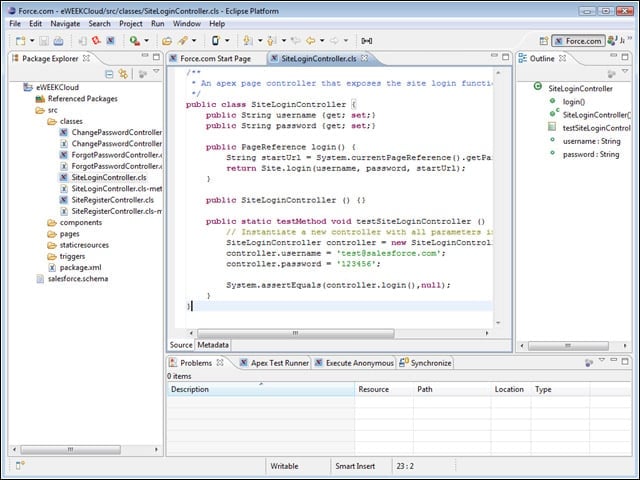This screenshot has width=640, height=480.
Task: Open the Project menu
Action: tap(131, 24)
